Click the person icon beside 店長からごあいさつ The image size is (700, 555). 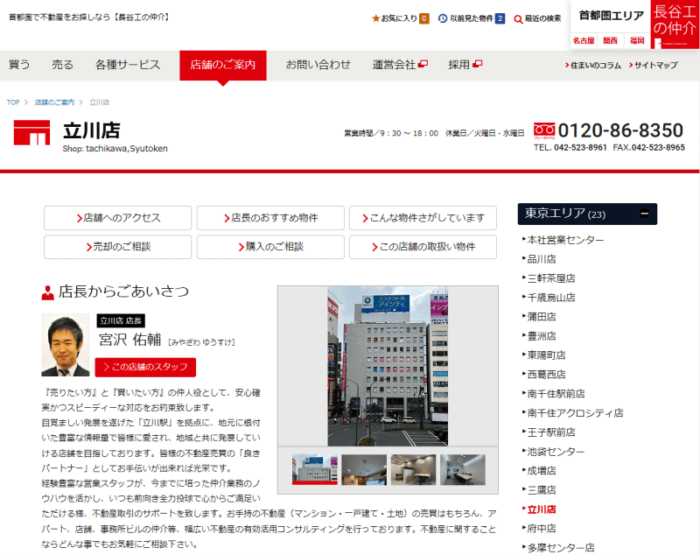pyautogui.click(x=47, y=293)
